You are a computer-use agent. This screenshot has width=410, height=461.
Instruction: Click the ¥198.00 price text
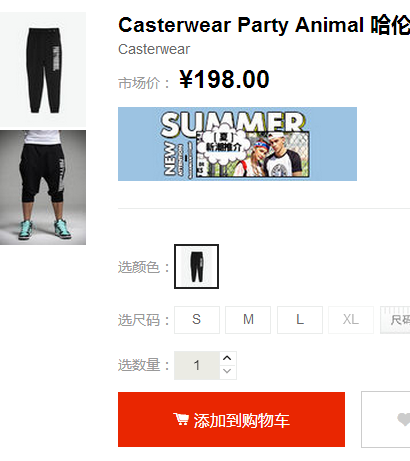click(x=224, y=80)
